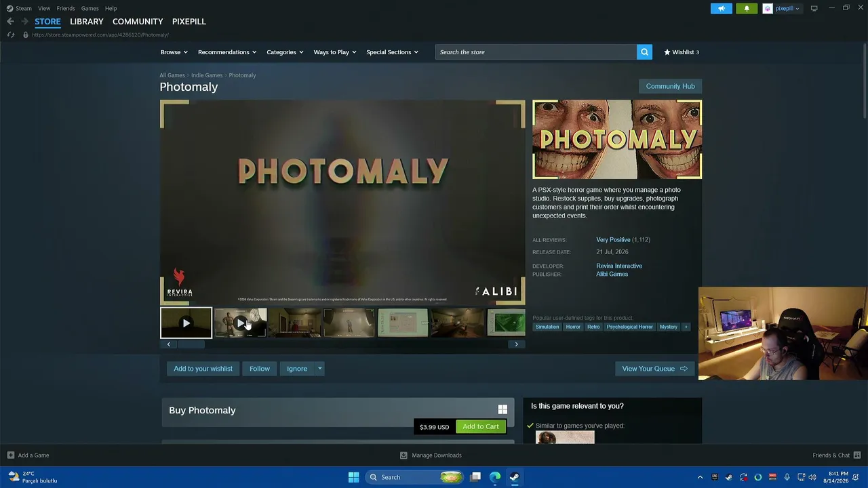Open the Revira Interactive developer link
Viewport: 868px width, 488px height.
619,266
